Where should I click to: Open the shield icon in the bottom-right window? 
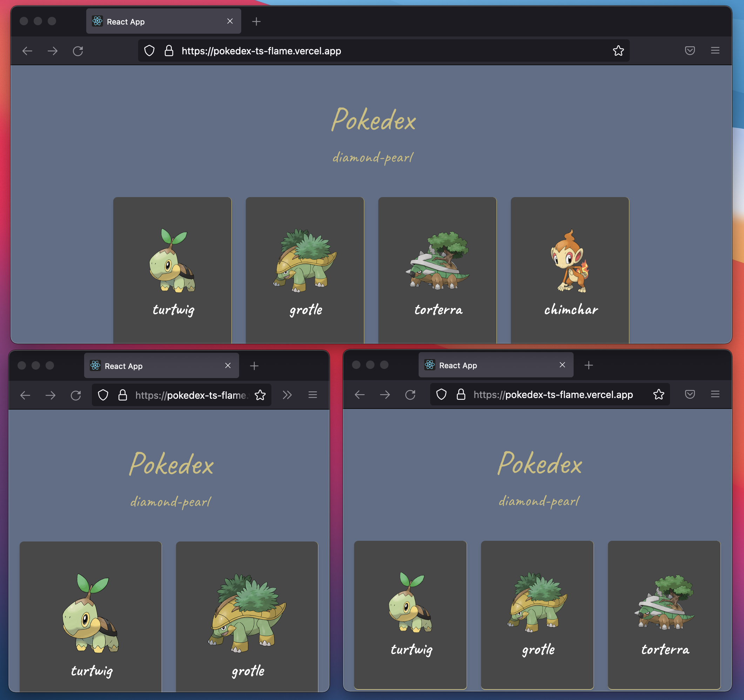pos(441,395)
